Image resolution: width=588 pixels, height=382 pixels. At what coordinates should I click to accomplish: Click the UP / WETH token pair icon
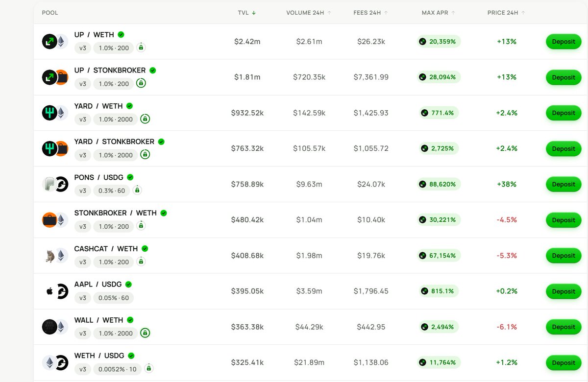click(55, 42)
